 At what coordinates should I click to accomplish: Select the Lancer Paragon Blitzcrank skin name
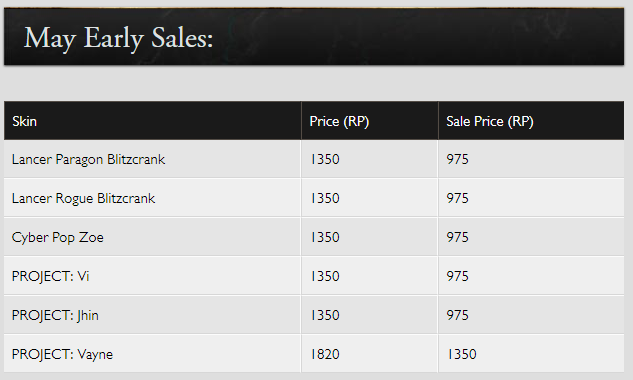coord(88,160)
